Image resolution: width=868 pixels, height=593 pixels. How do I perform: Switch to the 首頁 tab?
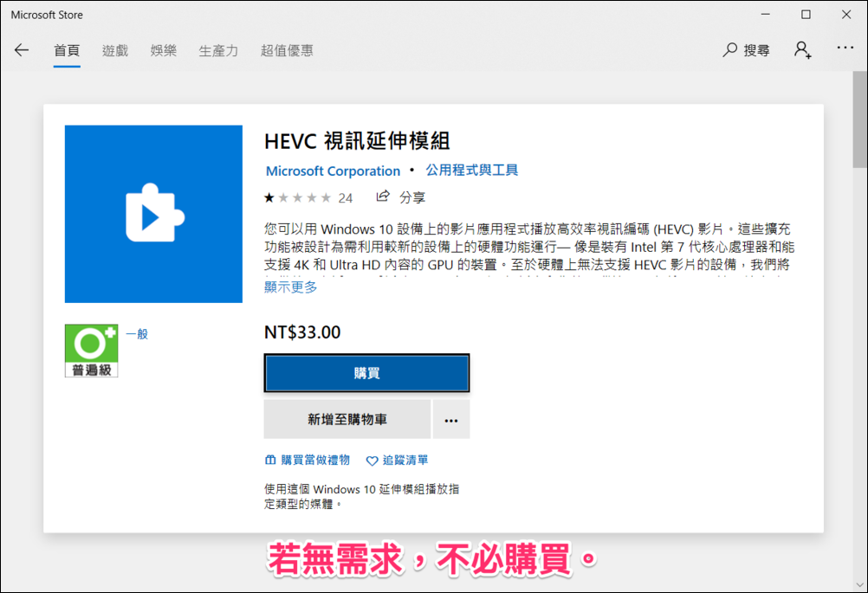coord(67,51)
